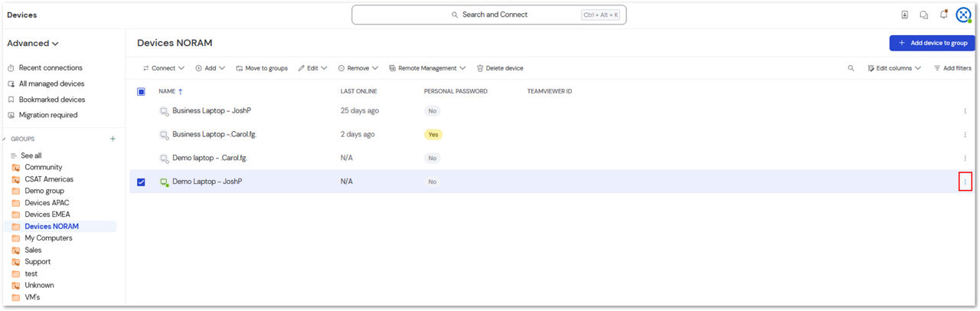Click Add filters
Screen dimensions: 980x311
pyautogui.click(x=952, y=68)
